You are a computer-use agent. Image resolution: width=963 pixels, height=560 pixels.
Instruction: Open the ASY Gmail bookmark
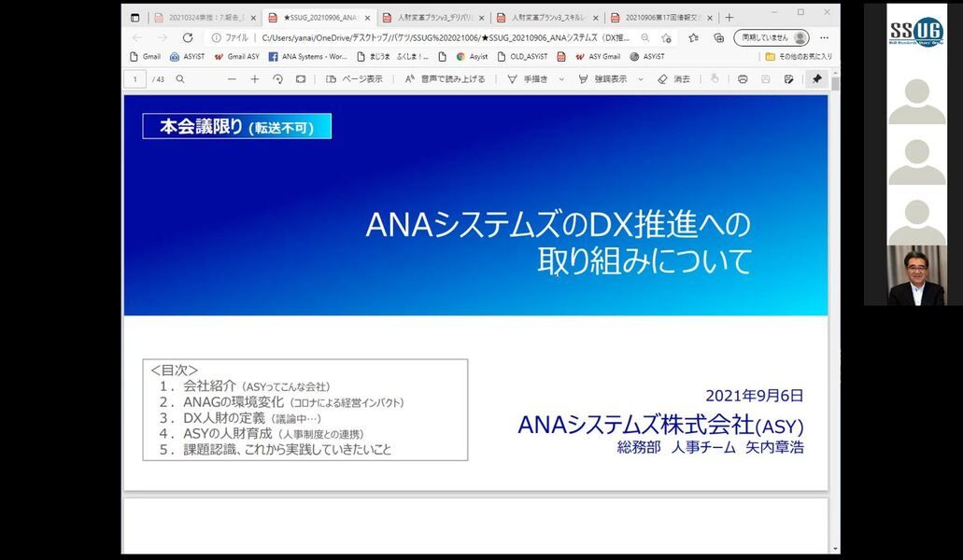coord(598,56)
